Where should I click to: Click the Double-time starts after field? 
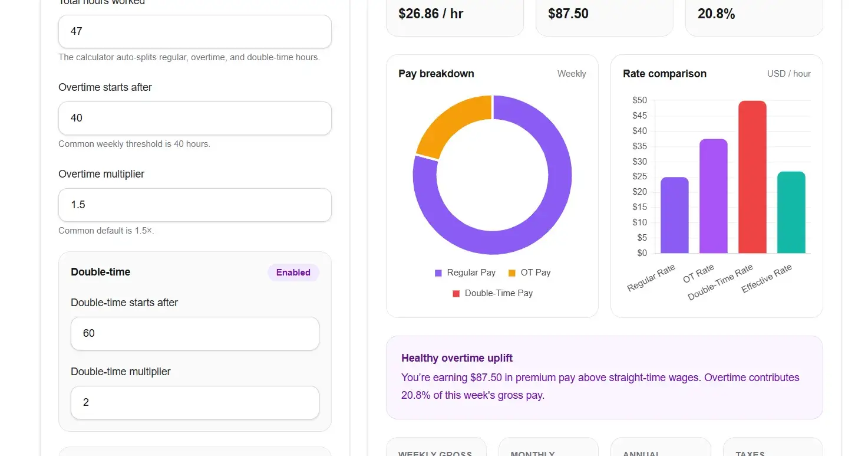point(194,333)
